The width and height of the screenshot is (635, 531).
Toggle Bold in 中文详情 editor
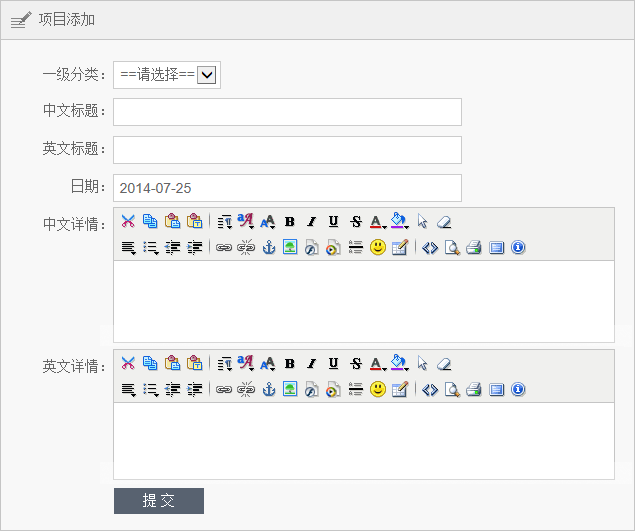point(290,222)
